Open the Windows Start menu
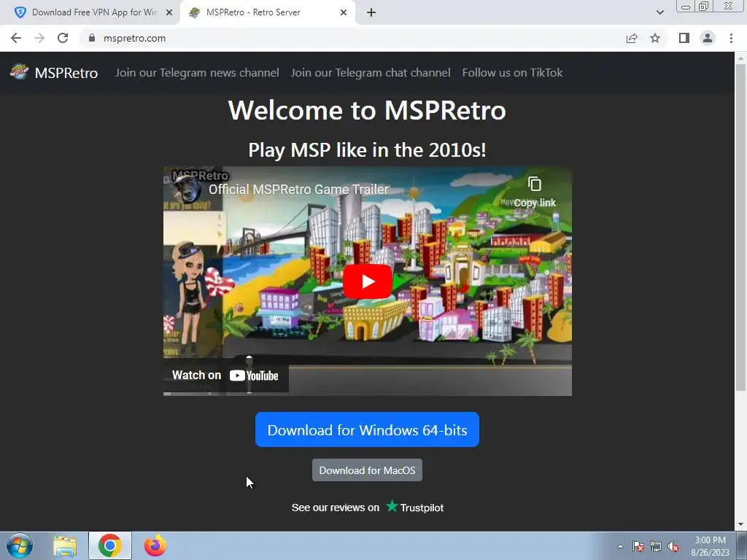 pos(20,545)
